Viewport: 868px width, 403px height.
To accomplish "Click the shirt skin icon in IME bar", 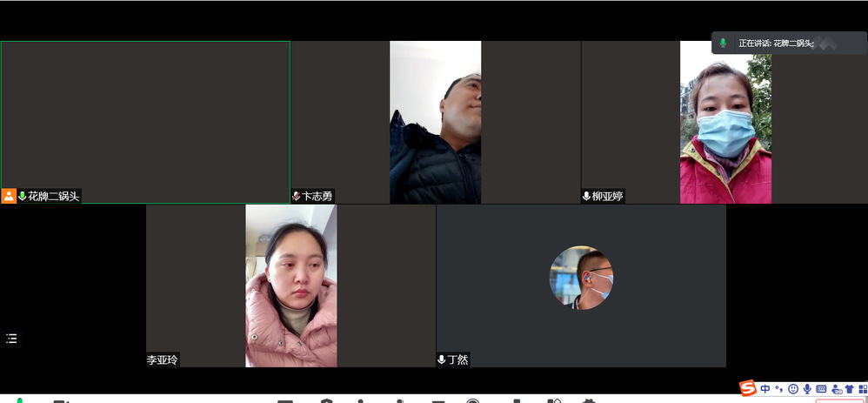I will click(x=850, y=388).
